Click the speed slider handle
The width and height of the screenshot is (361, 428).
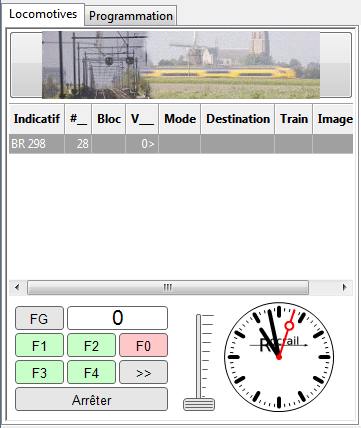(x=199, y=404)
